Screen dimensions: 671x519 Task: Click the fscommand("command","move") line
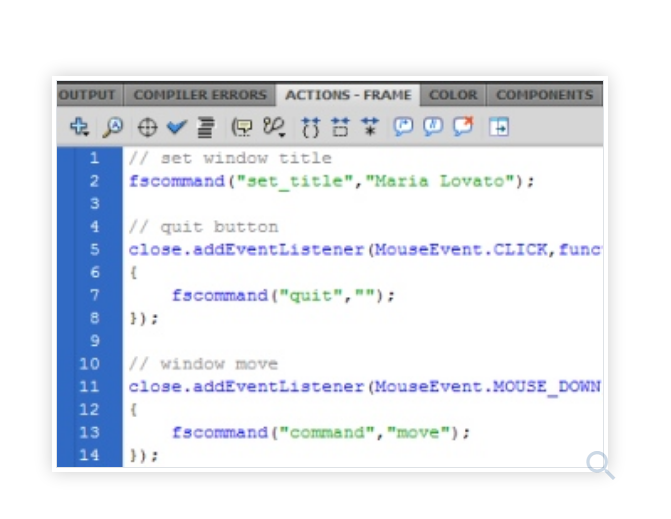[x=321, y=433]
